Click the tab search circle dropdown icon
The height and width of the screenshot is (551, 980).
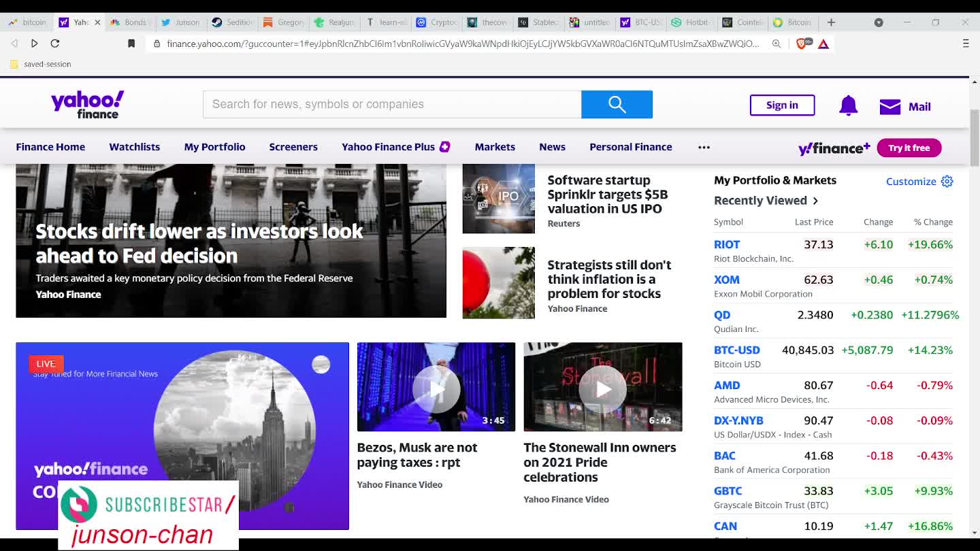click(879, 22)
